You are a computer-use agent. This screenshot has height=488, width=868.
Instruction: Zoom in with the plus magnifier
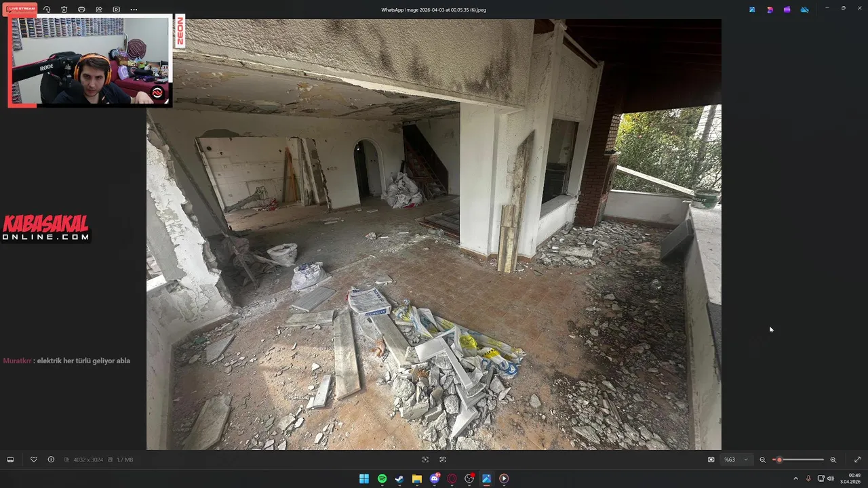(833, 460)
